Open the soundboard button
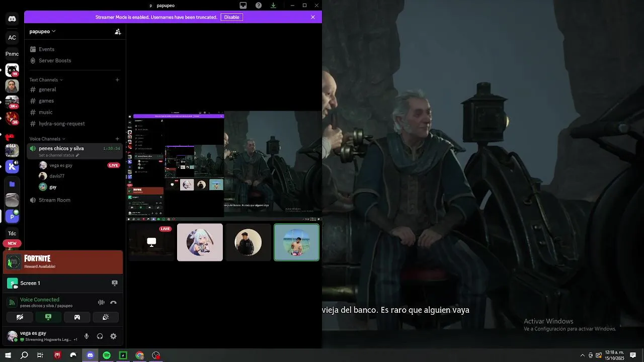The width and height of the screenshot is (644, 362). [x=106, y=317]
